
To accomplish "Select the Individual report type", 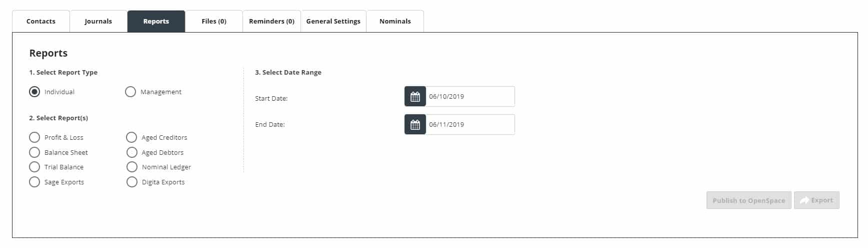I will (34, 92).
